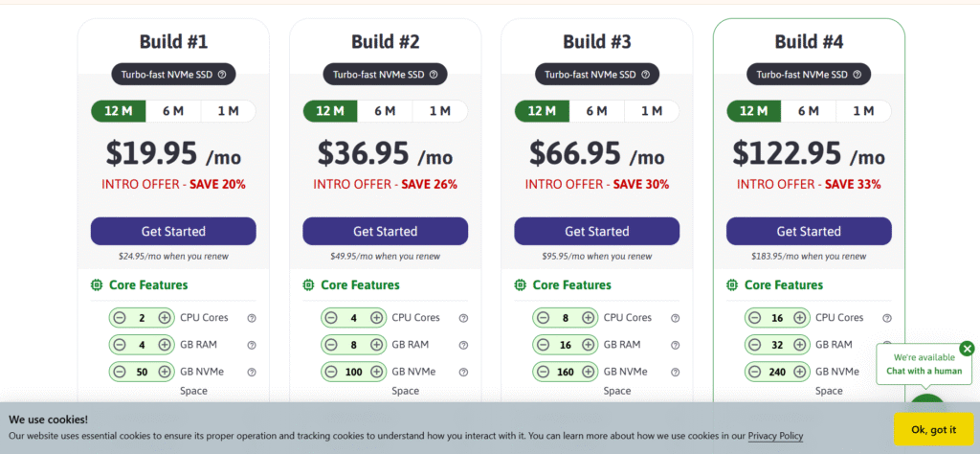Viewport: 980px width, 454px height.
Task: Select 1 M billing for Build #2
Action: (x=439, y=111)
